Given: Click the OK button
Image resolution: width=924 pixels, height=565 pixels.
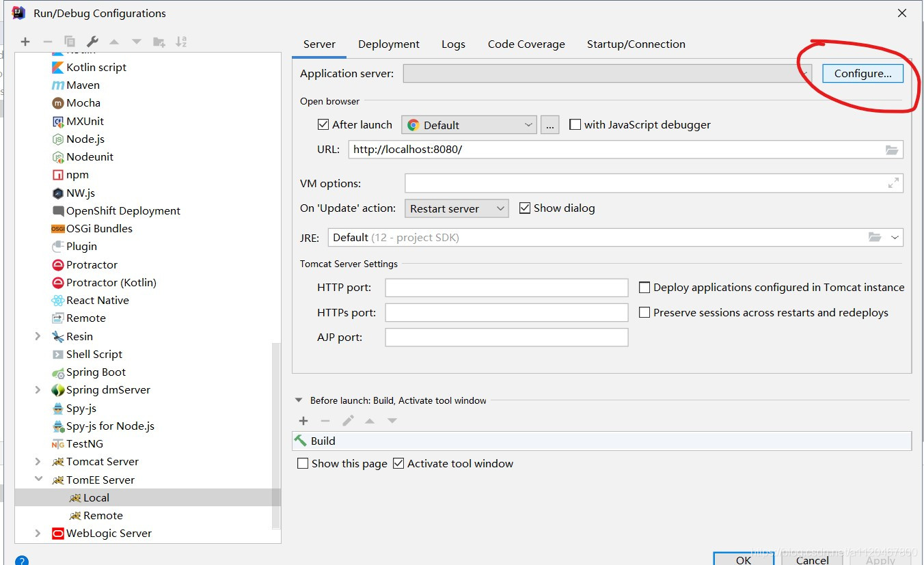Looking at the screenshot, I should [x=744, y=560].
